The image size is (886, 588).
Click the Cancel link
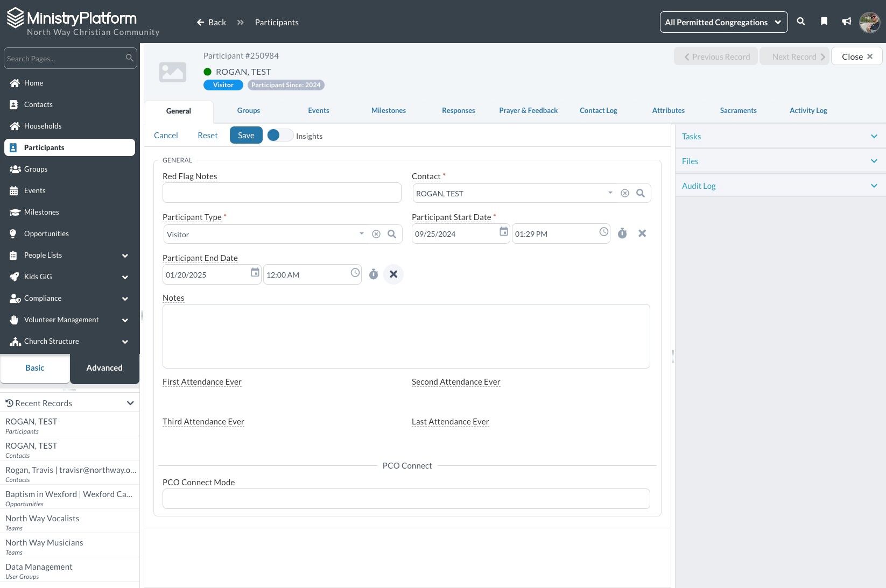(x=166, y=136)
